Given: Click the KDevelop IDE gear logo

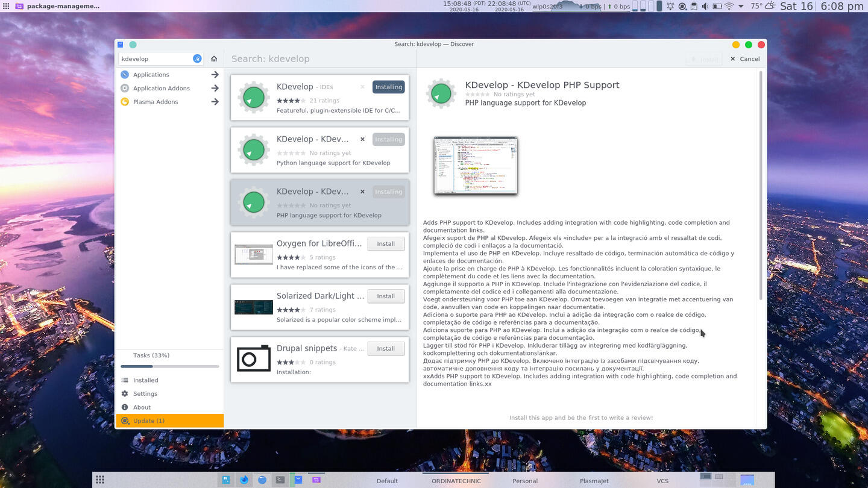Looking at the screenshot, I should point(253,98).
